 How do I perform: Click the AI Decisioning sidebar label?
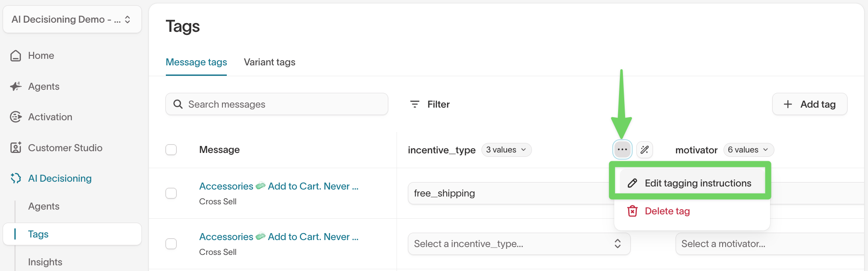click(60, 178)
